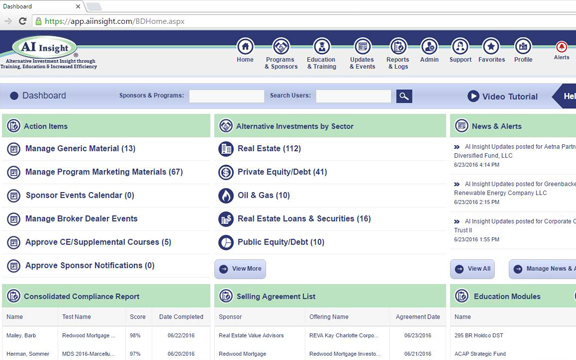Click Education Modules header icon
The height and width of the screenshot is (360, 576).
pyautogui.click(x=461, y=296)
